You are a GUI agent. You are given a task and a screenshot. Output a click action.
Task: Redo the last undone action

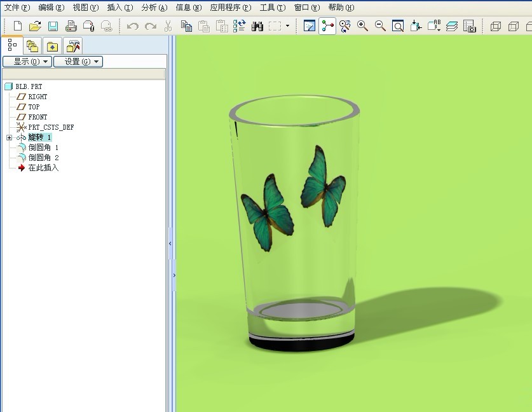[150, 26]
